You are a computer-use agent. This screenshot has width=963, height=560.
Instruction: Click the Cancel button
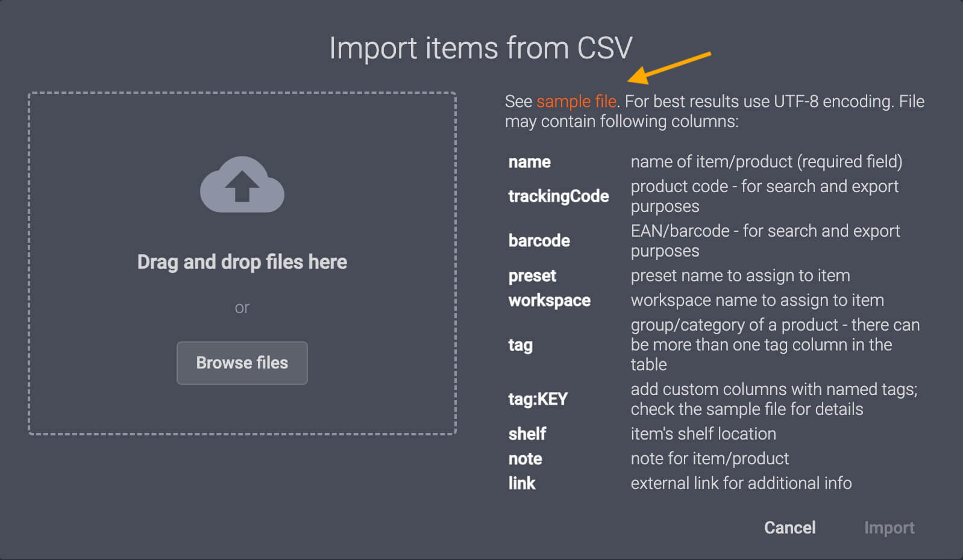tap(789, 527)
